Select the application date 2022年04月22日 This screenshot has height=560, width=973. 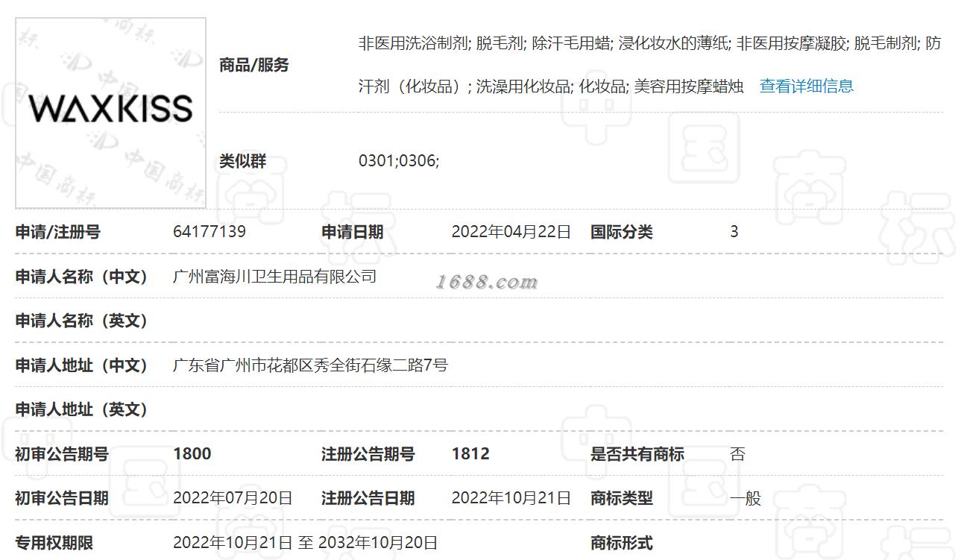click(x=511, y=232)
